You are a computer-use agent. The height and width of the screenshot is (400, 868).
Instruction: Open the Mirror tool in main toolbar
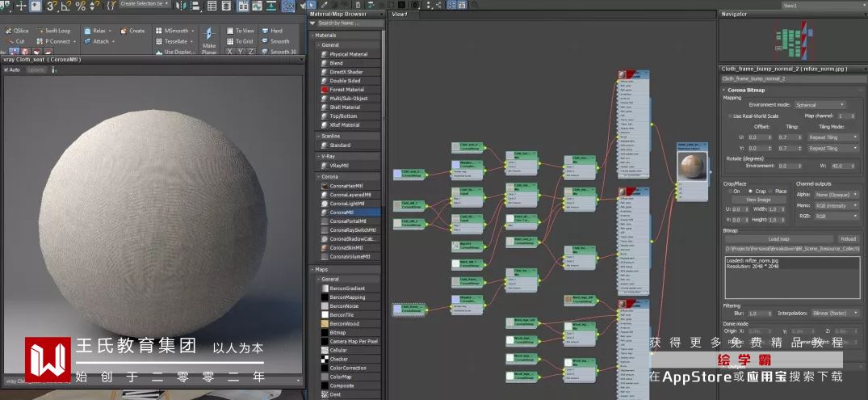pos(181,6)
